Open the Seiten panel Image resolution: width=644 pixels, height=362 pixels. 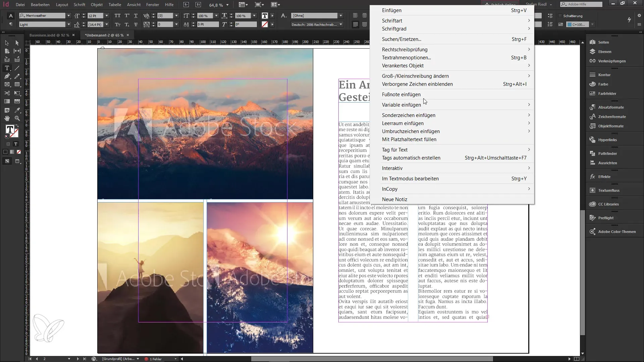[603, 42]
